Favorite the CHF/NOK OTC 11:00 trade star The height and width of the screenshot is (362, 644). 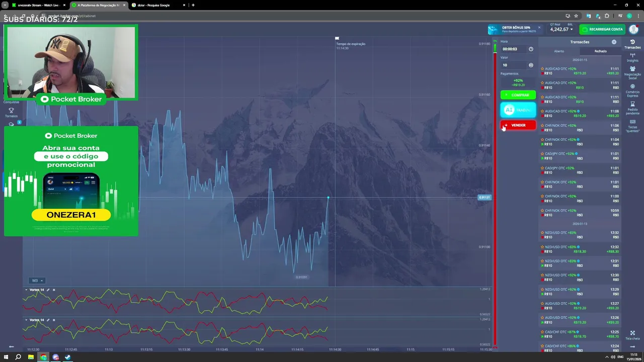pos(542,196)
